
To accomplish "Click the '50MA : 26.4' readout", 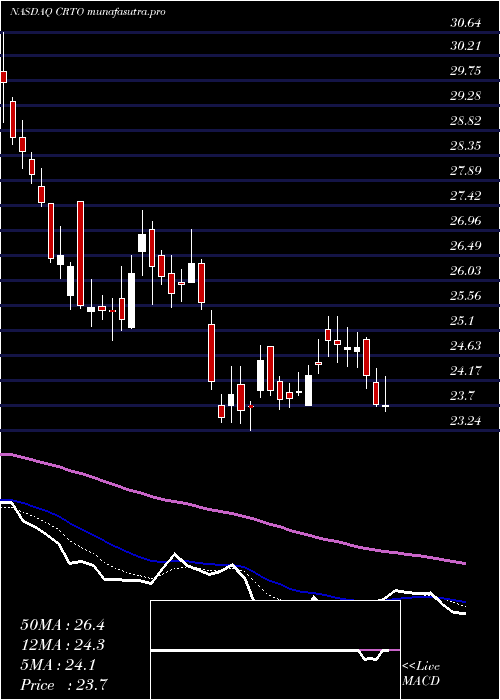I will point(62,625).
